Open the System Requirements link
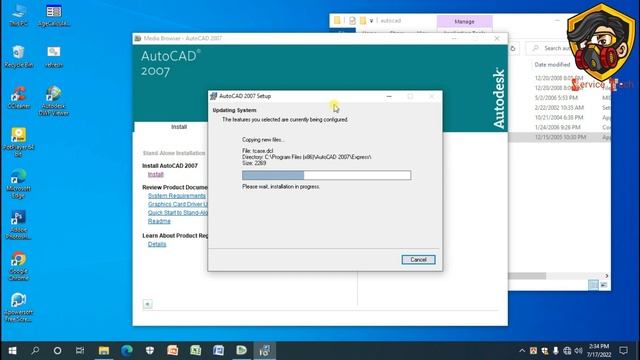This screenshot has width=640, height=360. click(x=177, y=196)
